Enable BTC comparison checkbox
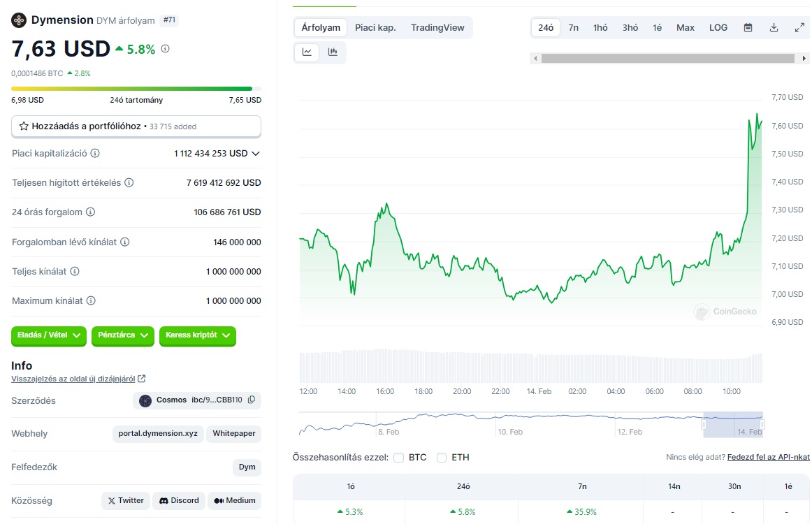 coord(398,458)
